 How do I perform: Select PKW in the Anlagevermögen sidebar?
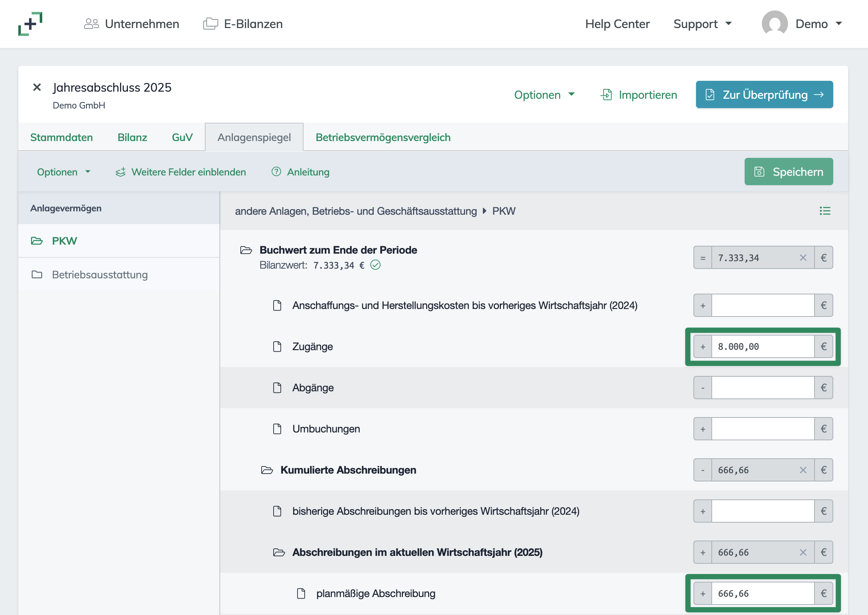119,241
